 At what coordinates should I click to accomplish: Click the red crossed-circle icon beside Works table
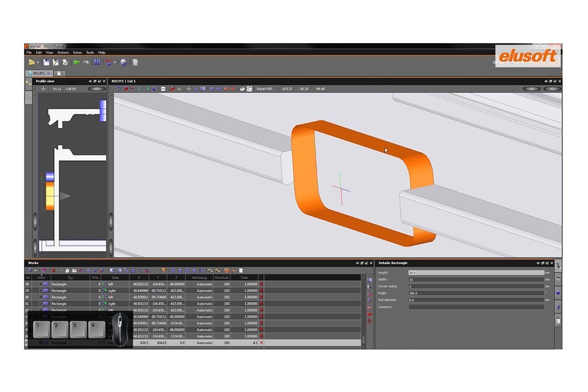coord(370,322)
